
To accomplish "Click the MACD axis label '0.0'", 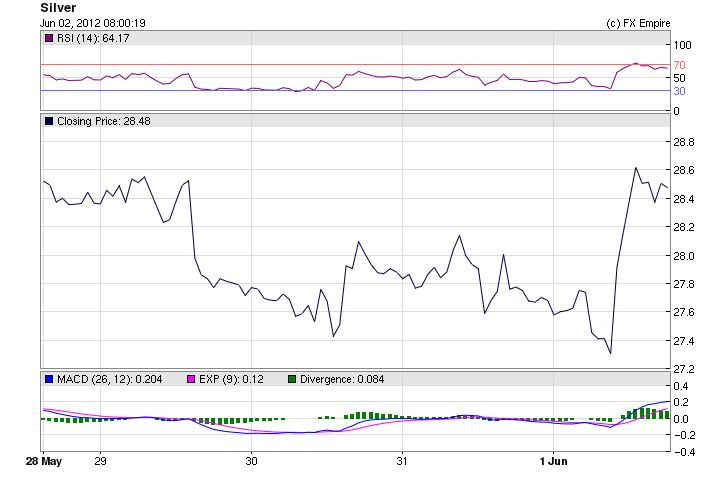I will point(681,419).
